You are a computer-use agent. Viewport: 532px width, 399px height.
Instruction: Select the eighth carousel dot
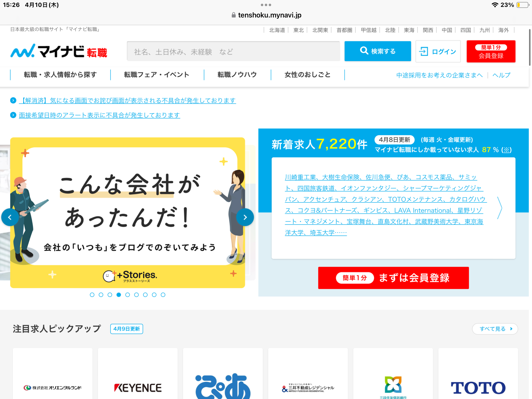154,295
